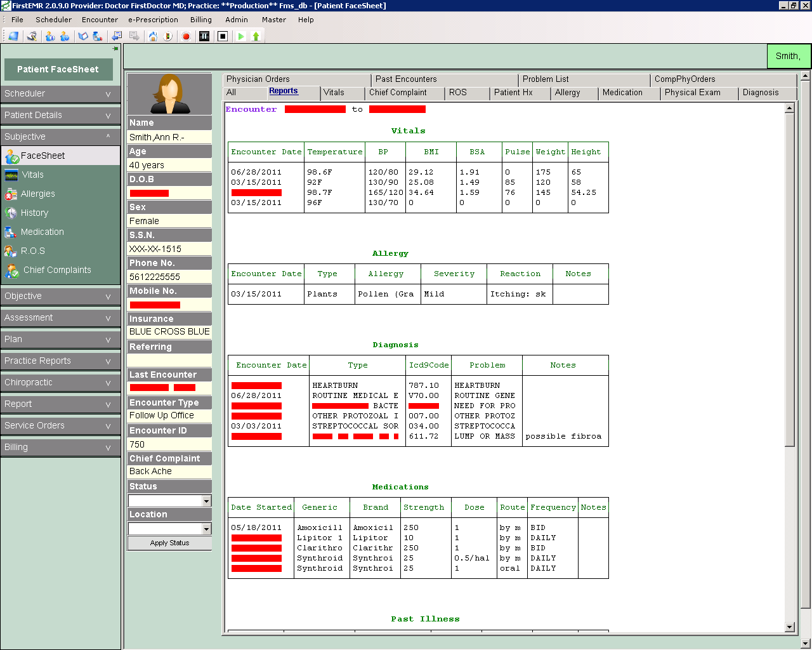
Task: Open the Status dropdown
Action: point(206,501)
